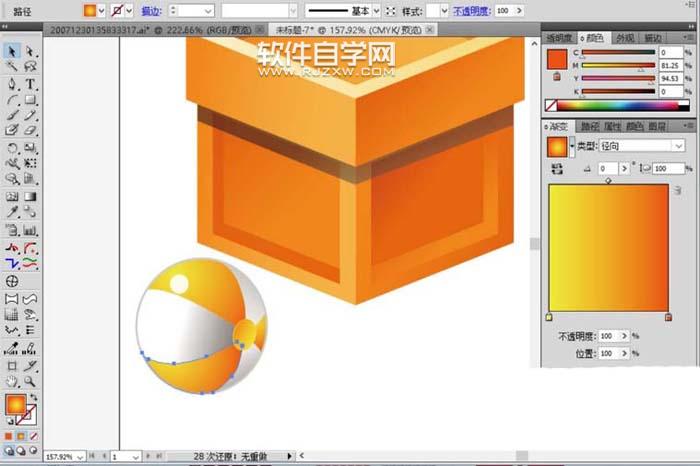Set paint mode to solid Color

tap(8, 436)
